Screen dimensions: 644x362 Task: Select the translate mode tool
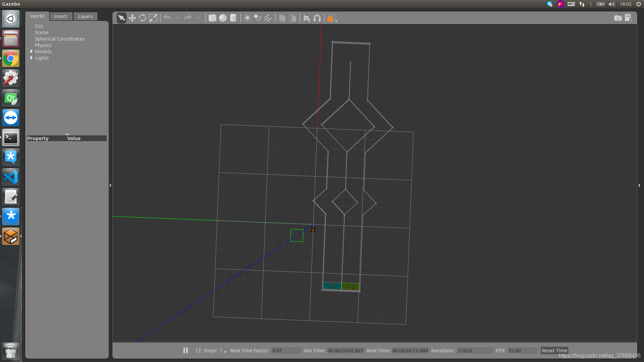pos(132,18)
